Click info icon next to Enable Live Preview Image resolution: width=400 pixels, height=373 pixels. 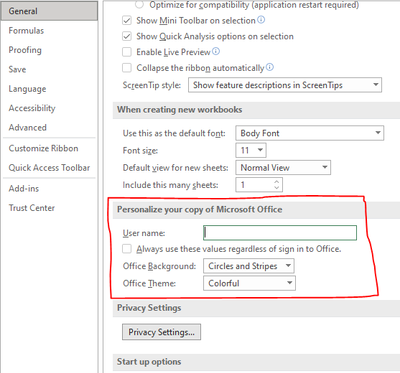(x=216, y=51)
